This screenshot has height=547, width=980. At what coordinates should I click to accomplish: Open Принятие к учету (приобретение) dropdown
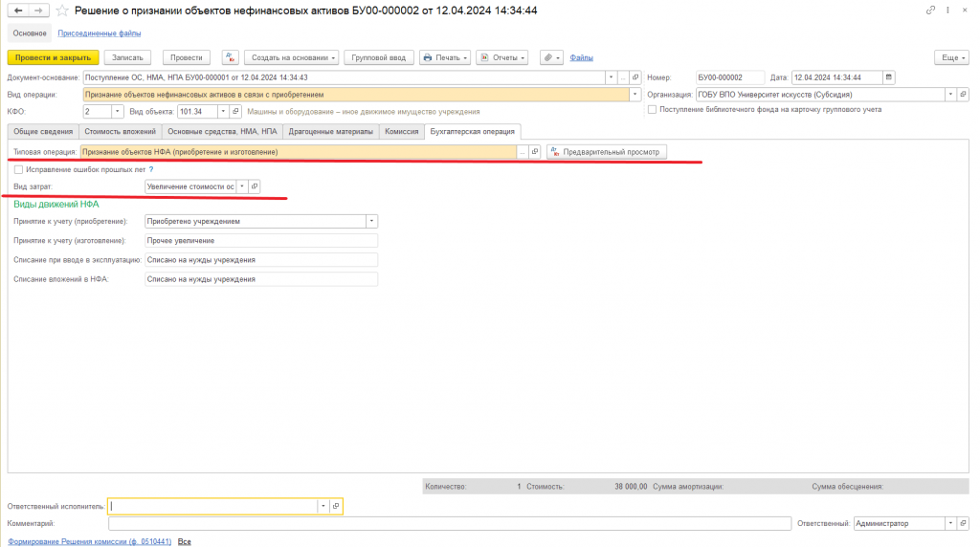click(371, 221)
